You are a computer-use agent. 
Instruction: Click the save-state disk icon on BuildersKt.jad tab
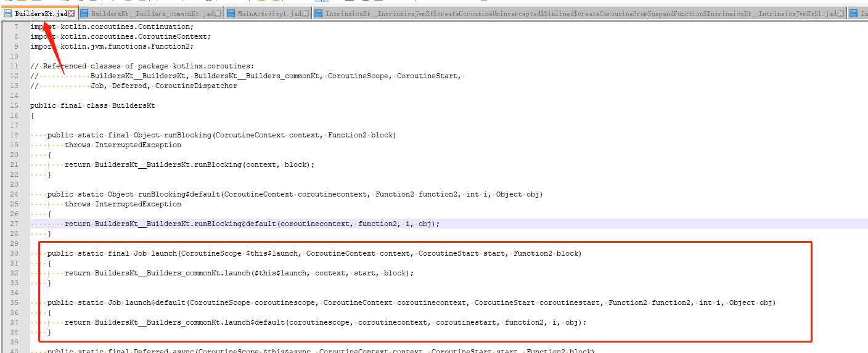coord(8,13)
